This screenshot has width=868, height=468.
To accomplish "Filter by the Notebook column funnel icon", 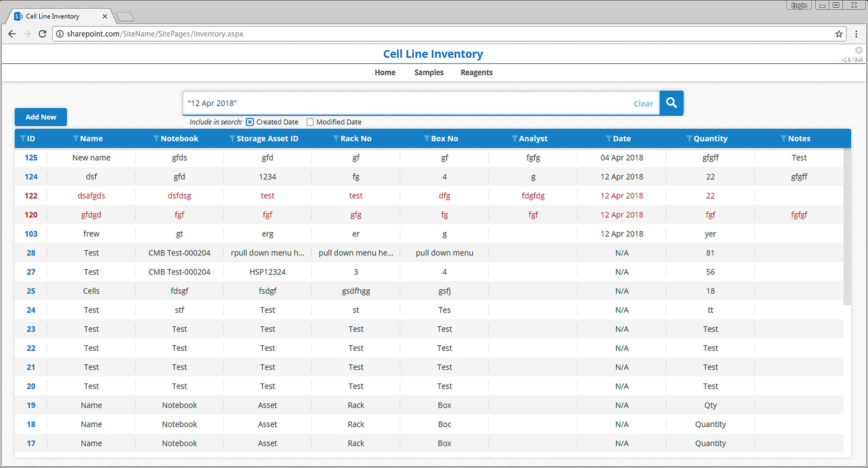I will 156,138.
